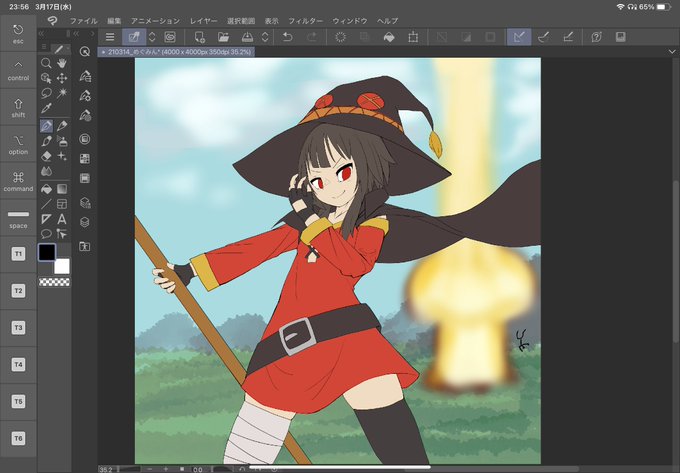Tap the esc edge-keyboard button
The image size is (680, 473).
point(18,34)
